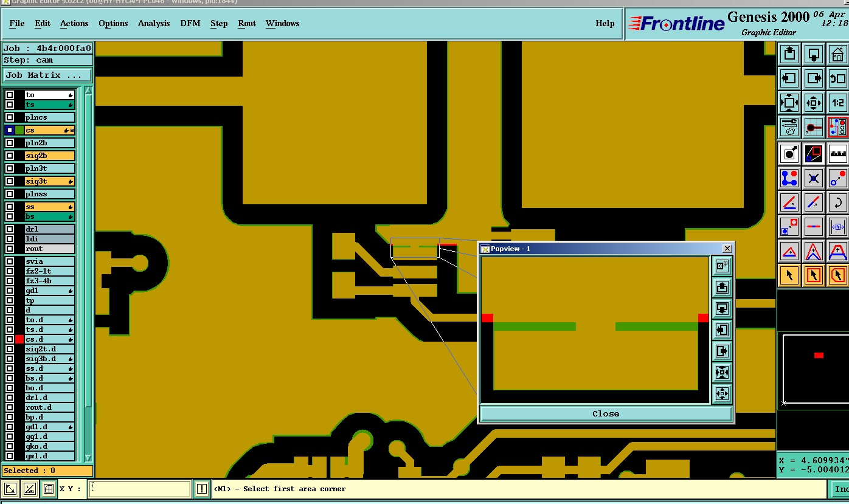Open the Actions menu

tap(74, 23)
